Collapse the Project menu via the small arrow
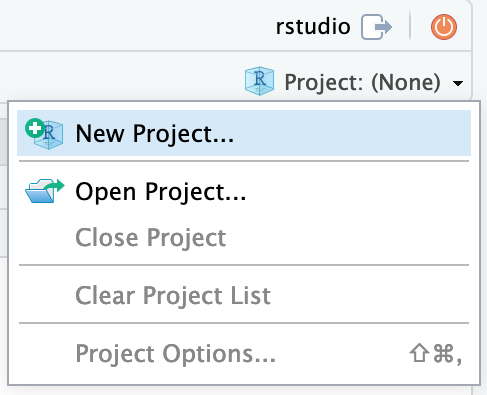487x395 pixels. (458, 83)
